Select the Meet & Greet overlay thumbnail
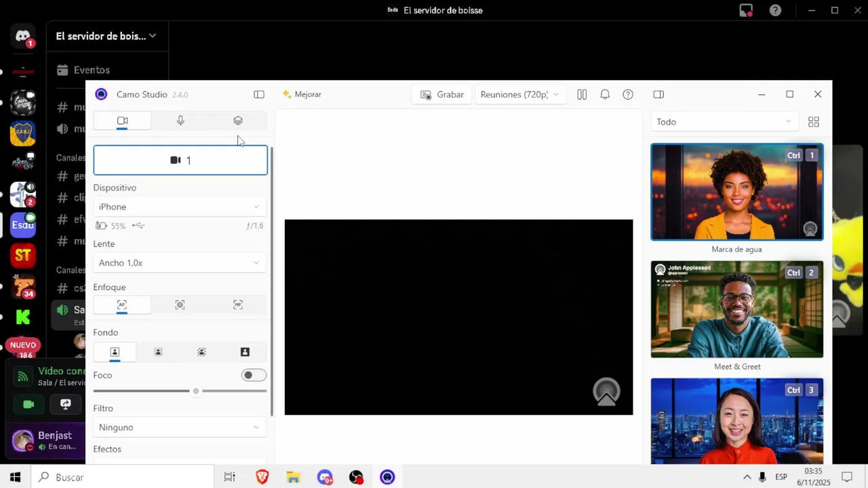Viewport: 868px width, 488px height. (737, 309)
